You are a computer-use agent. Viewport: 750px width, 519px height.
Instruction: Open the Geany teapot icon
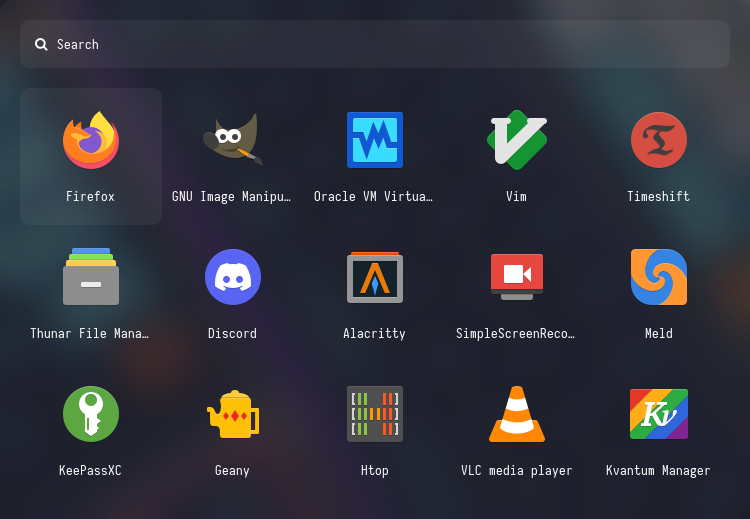[232, 414]
